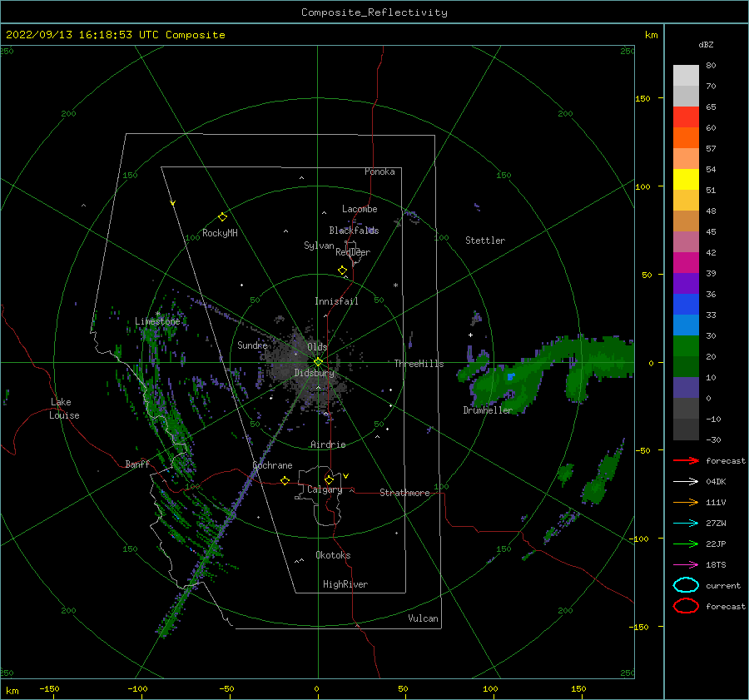
Task: Select the HighRiver label
Action: point(345,584)
